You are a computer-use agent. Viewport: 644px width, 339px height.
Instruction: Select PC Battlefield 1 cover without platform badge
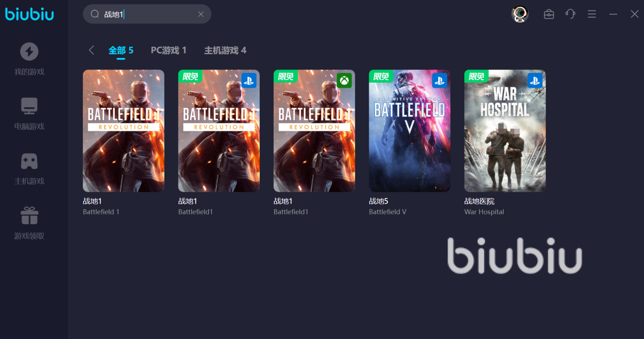point(123,130)
